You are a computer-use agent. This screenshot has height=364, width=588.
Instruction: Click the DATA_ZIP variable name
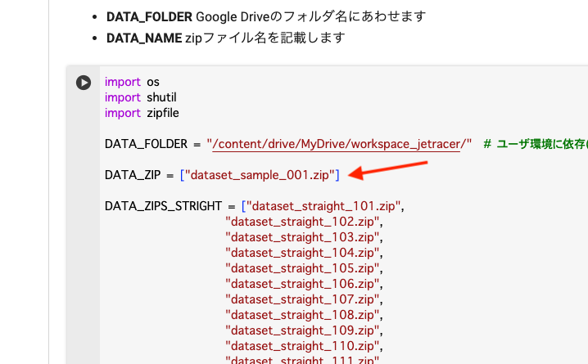(x=133, y=175)
